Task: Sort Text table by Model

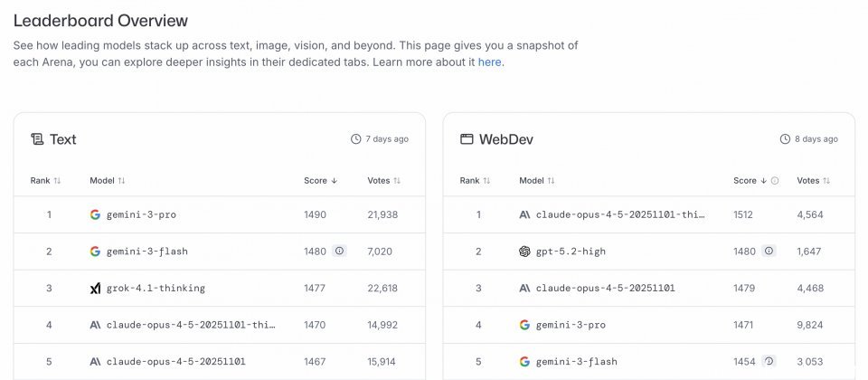Action: [108, 181]
